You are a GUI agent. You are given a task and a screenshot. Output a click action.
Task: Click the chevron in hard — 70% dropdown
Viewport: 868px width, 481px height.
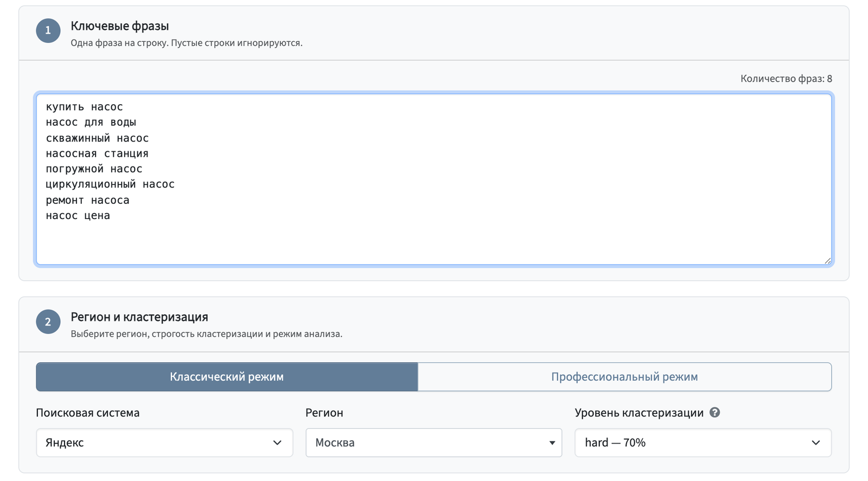pos(815,442)
